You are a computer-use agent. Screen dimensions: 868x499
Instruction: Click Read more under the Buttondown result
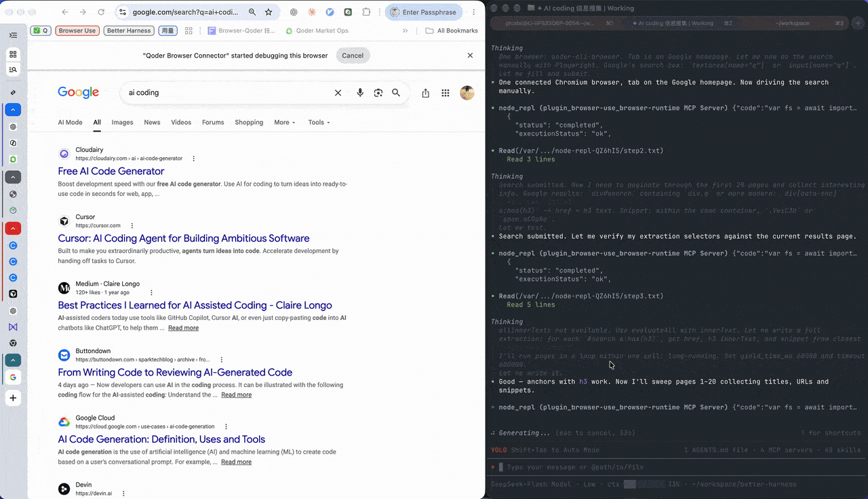(236, 395)
